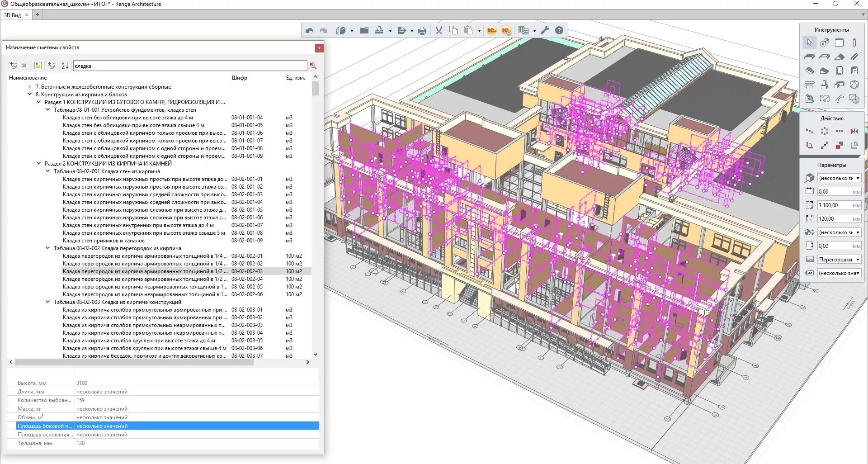
Task: Select the window tool icon
Action: click(854, 71)
